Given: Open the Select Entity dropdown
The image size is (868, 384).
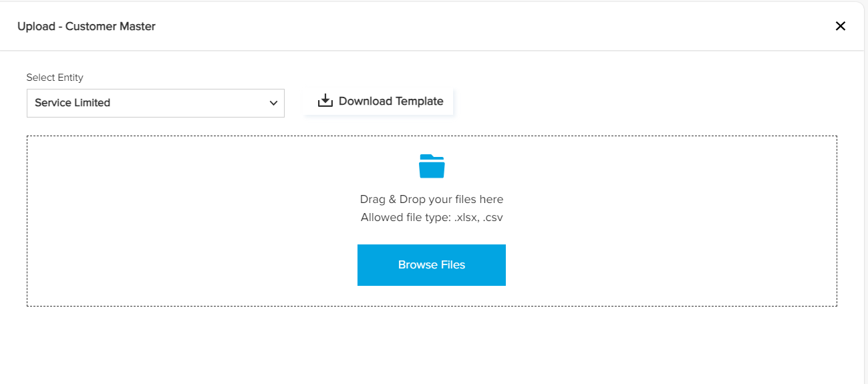Looking at the screenshot, I should click(156, 103).
